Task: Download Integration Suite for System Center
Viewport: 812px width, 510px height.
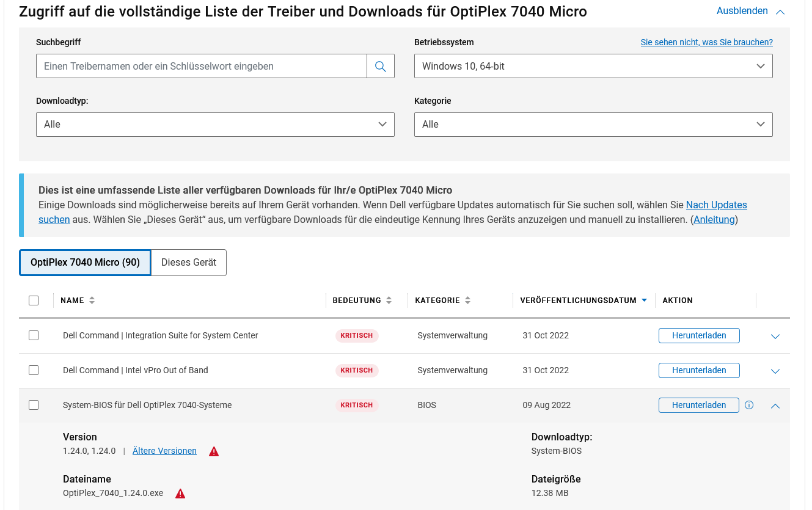Action: pyautogui.click(x=699, y=336)
